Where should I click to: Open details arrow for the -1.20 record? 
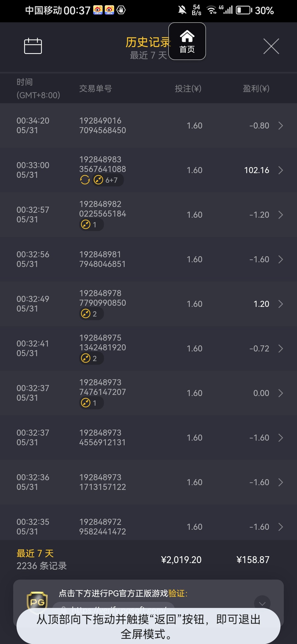click(280, 215)
